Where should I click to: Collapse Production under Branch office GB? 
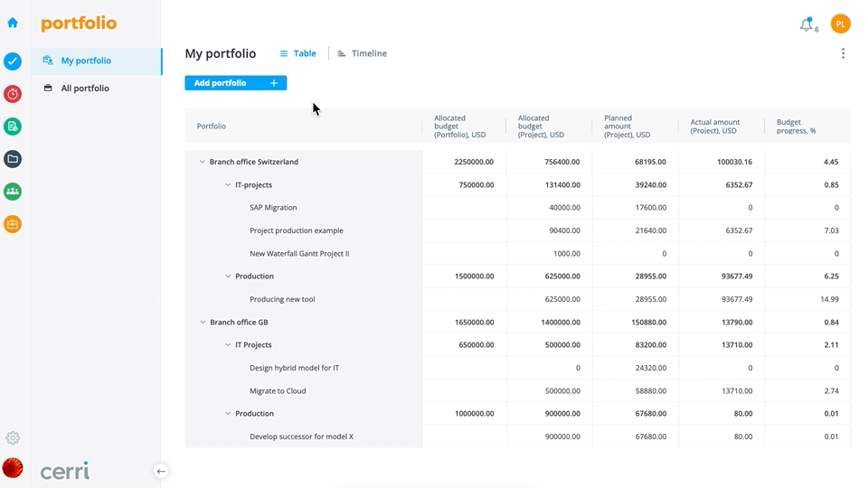pyautogui.click(x=228, y=414)
